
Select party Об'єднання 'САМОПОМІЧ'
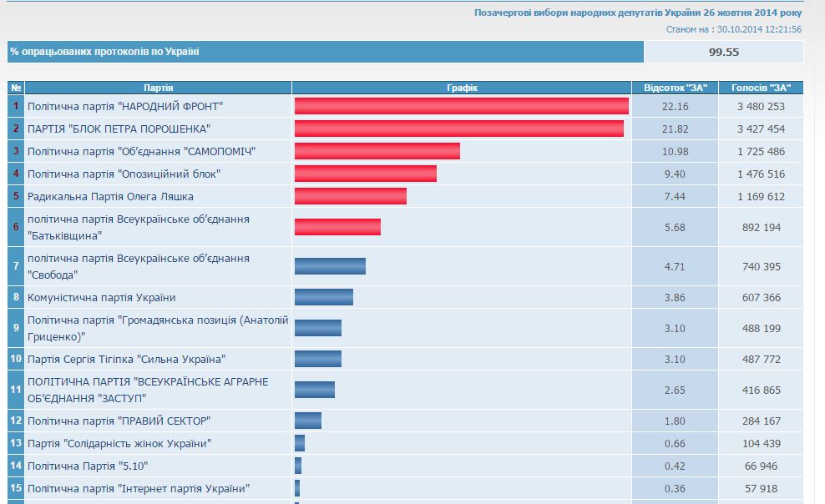coord(141,151)
